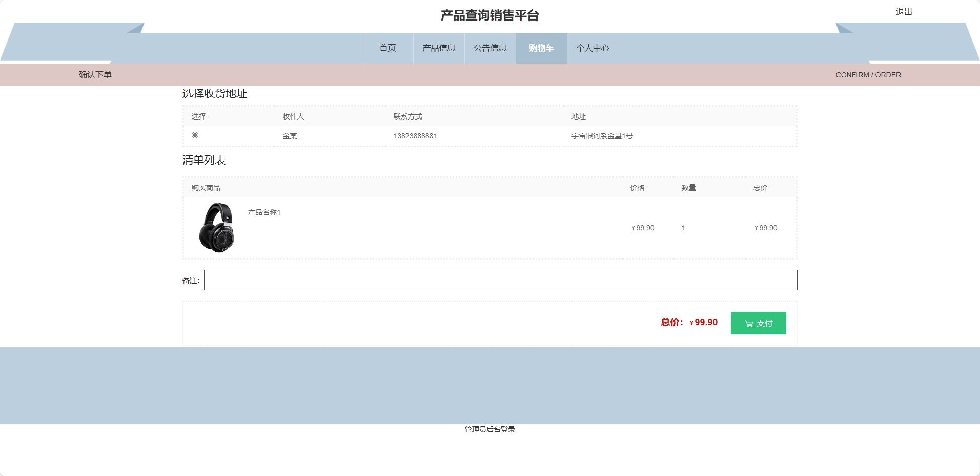Click the CONFIRM / ORDER label
Viewport: 980px width, 476px height.
pos(868,74)
